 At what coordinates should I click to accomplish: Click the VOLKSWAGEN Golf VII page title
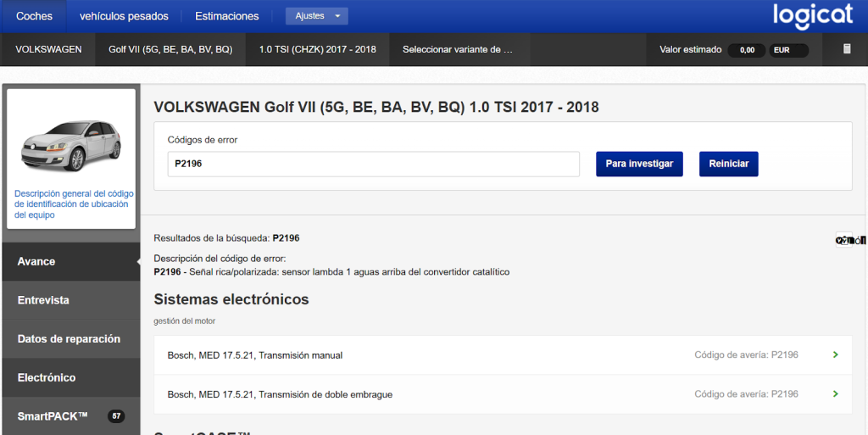(376, 107)
